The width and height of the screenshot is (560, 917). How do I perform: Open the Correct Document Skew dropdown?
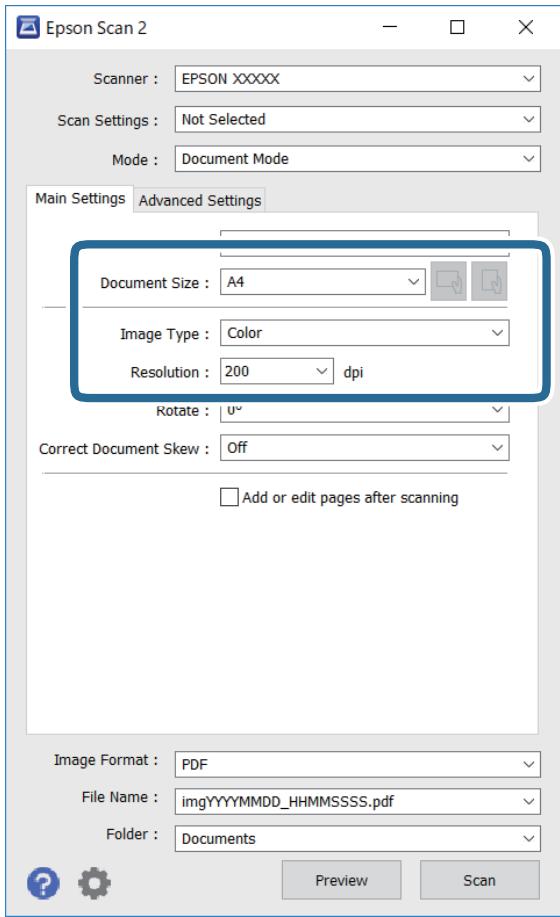point(365,448)
